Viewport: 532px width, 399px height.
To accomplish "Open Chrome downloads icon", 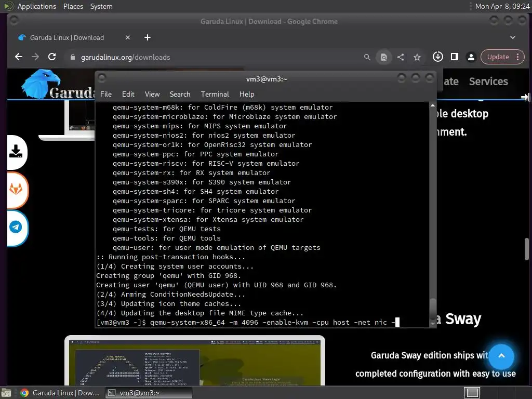I will tap(437, 57).
